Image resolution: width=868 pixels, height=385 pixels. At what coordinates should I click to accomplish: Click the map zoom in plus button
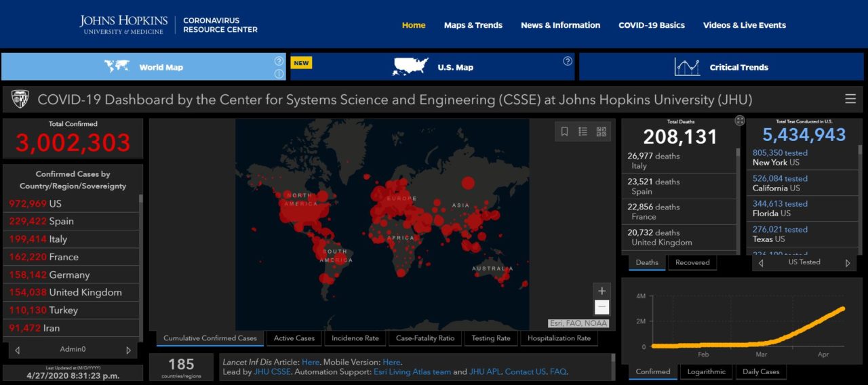pyautogui.click(x=601, y=291)
